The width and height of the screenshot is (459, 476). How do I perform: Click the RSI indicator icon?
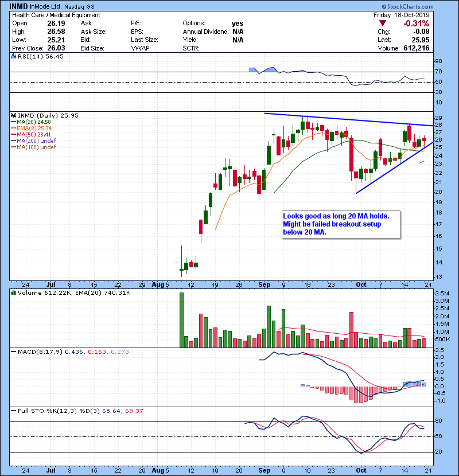[13, 56]
